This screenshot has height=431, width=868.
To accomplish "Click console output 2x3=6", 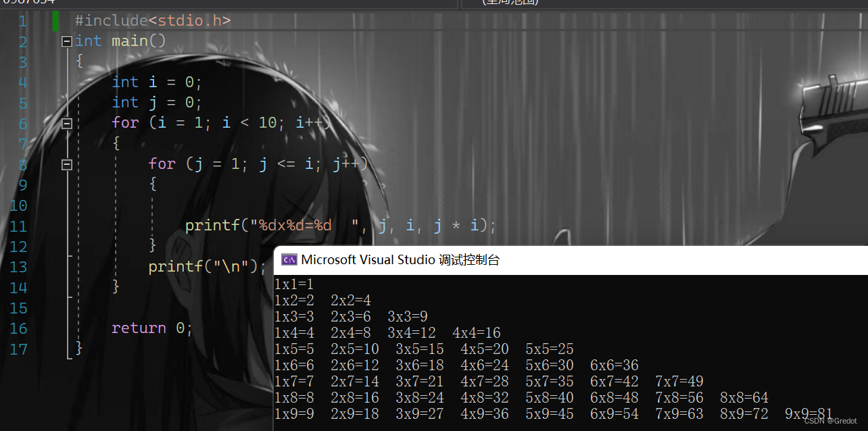I will pos(351,317).
